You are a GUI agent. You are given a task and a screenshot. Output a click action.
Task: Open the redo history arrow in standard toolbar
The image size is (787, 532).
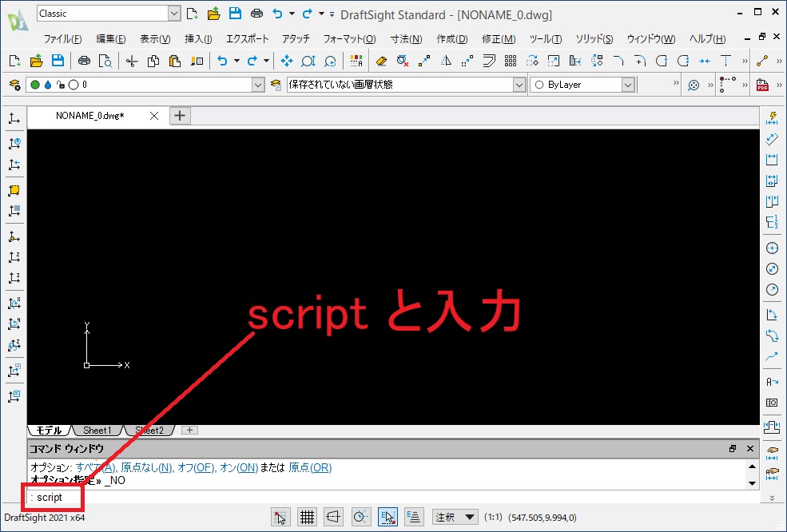pyautogui.click(x=267, y=62)
